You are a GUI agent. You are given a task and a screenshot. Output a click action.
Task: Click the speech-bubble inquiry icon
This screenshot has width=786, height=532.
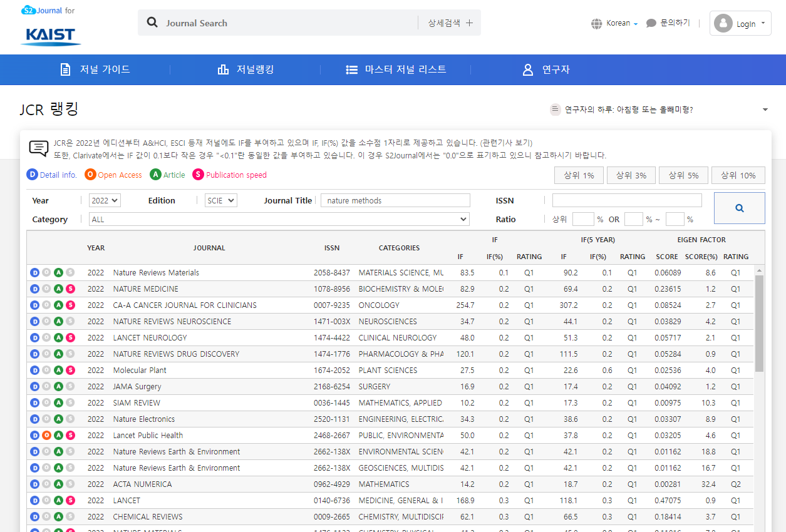651,23
